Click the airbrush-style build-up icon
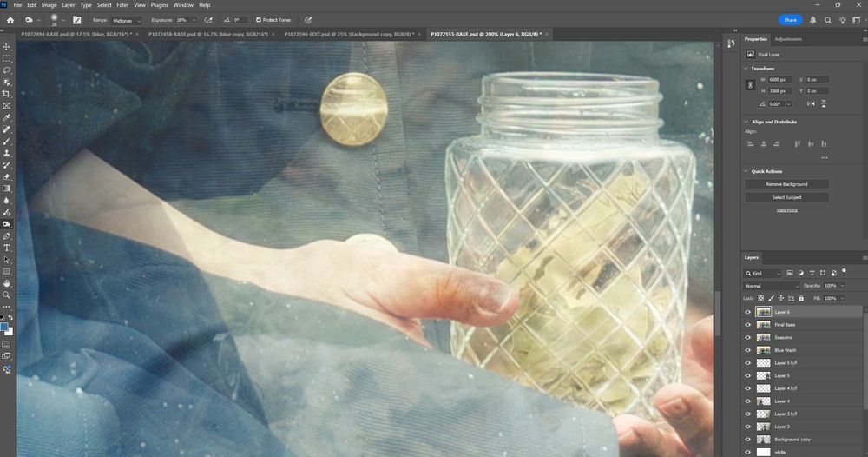868x457 pixels. coord(208,20)
